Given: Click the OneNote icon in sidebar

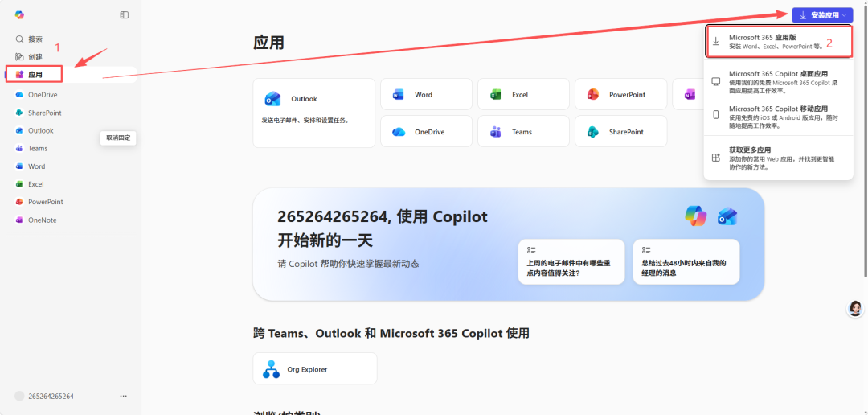Looking at the screenshot, I should pyautogui.click(x=19, y=220).
